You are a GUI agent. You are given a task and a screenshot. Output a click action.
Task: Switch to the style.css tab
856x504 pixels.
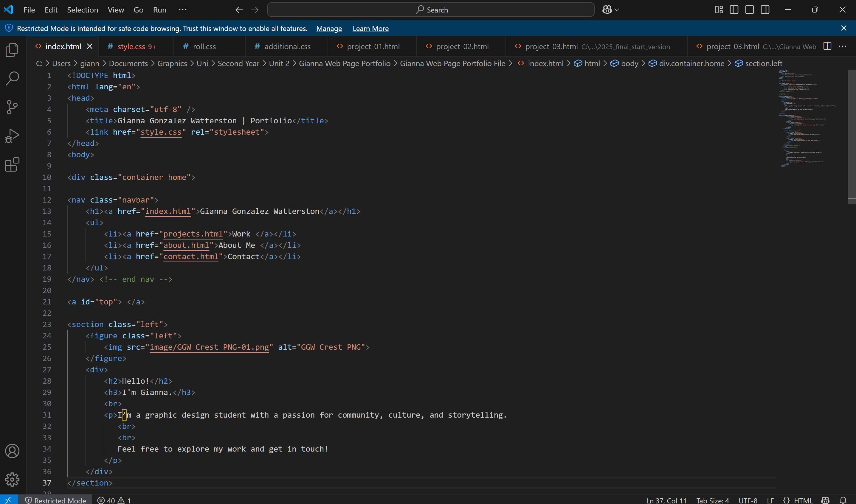136,46
